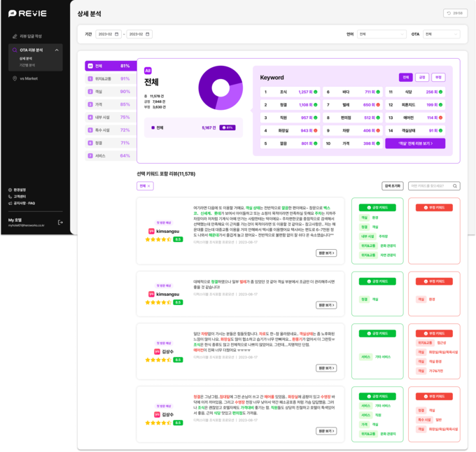This screenshot has height=452, width=476.
Task: Open vs Market in the sidebar
Action: click(29, 78)
